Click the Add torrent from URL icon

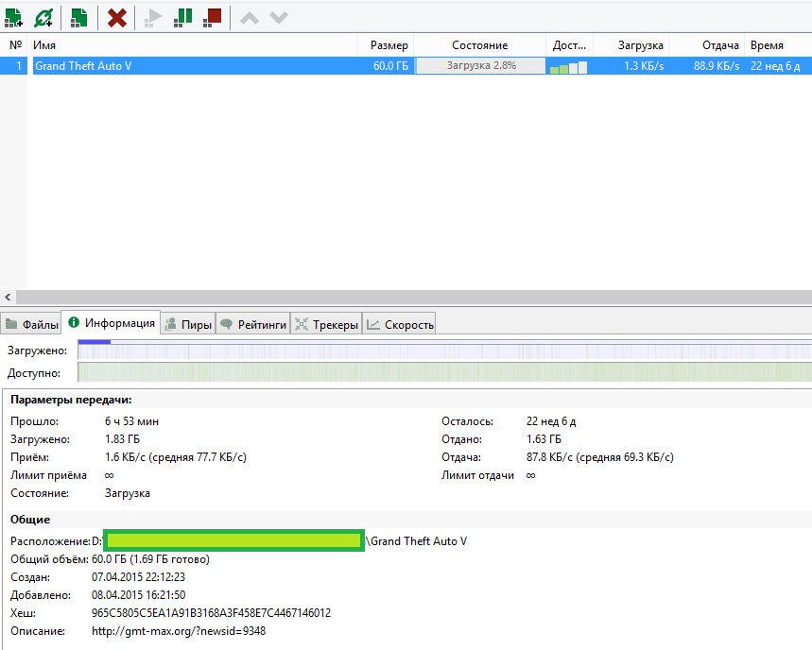coord(43,18)
